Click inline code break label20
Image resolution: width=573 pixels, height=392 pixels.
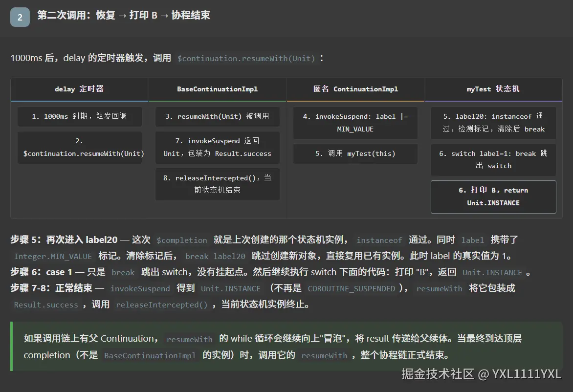pos(215,256)
